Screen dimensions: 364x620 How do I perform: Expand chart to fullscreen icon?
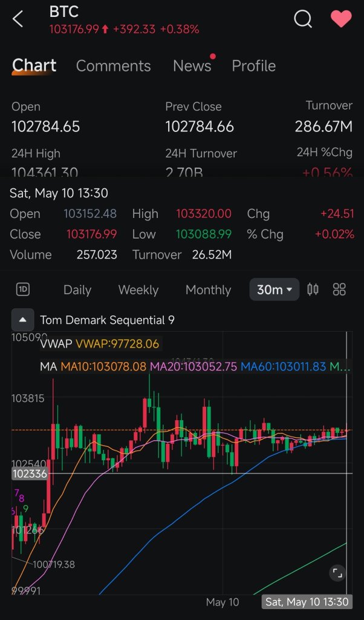point(337,573)
